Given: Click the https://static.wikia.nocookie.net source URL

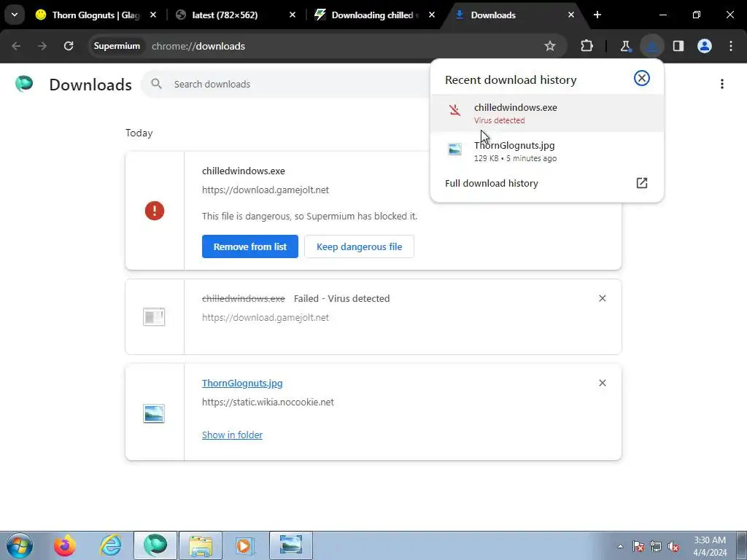Looking at the screenshot, I should pyautogui.click(x=268, y=402).
